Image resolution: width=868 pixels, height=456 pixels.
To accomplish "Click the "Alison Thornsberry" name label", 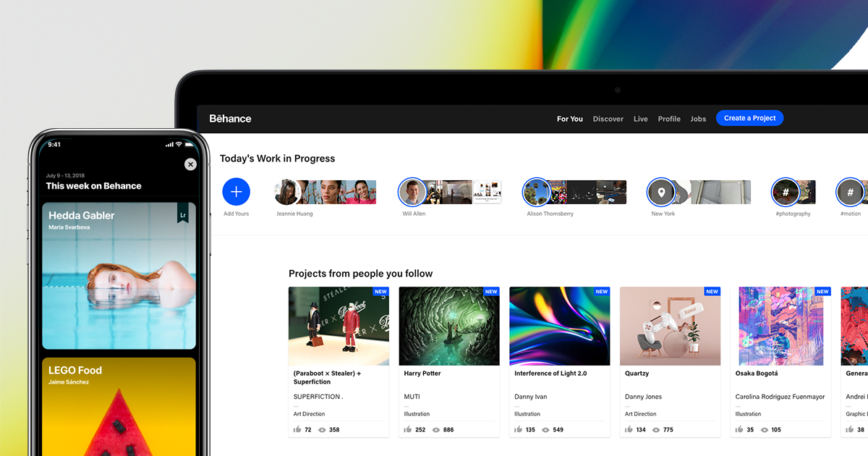I will (550, 214).
